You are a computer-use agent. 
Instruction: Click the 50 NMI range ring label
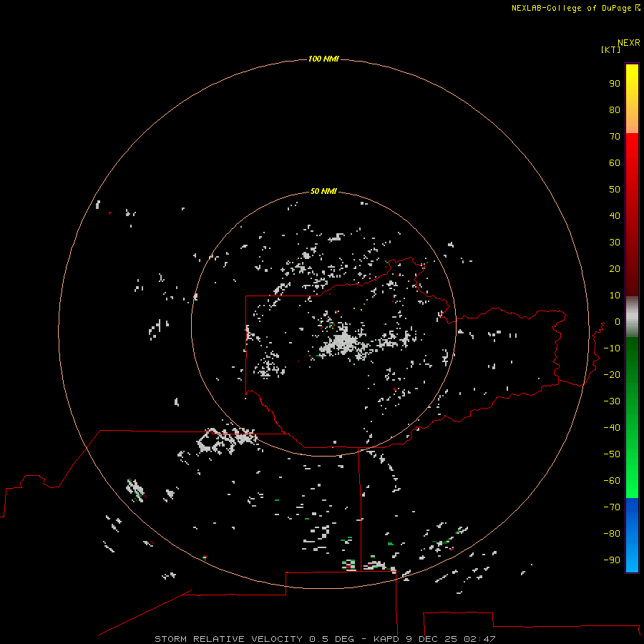tap(323, 191)
